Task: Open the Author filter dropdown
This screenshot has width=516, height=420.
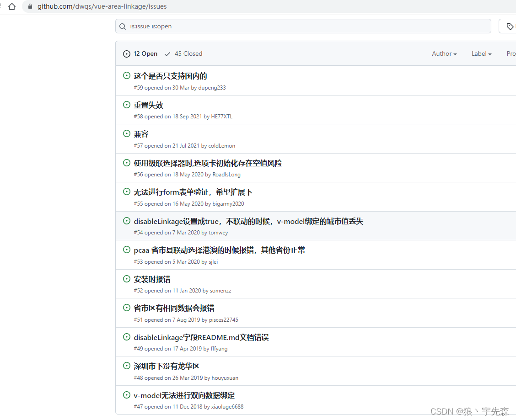Action: pyautogui.click(x=443, y=53)
